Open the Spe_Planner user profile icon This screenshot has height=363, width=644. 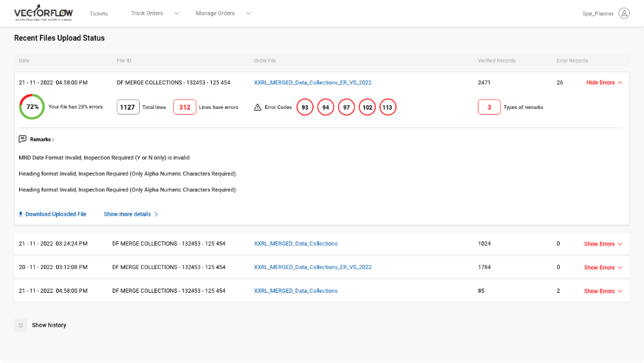[623, 13]
